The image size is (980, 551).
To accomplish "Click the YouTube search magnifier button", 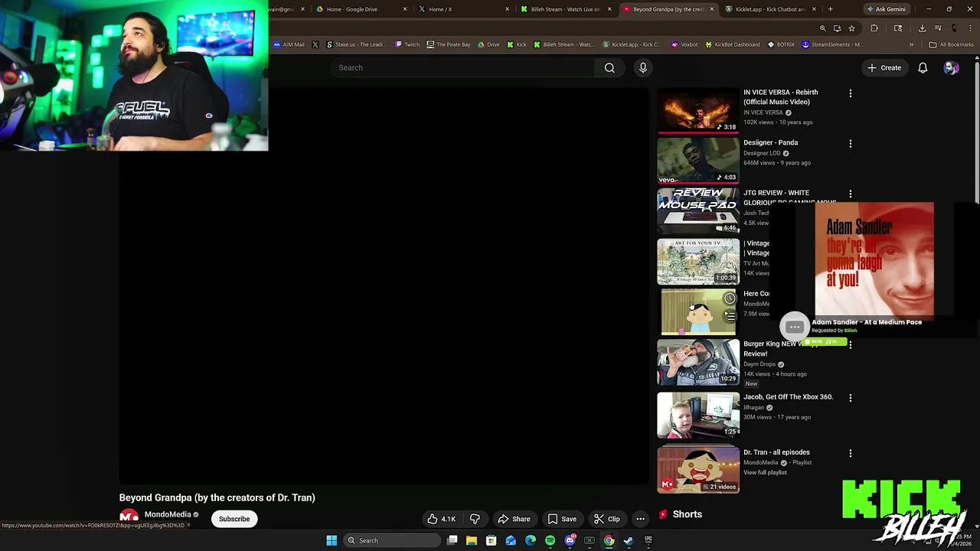I will point(609,67).
